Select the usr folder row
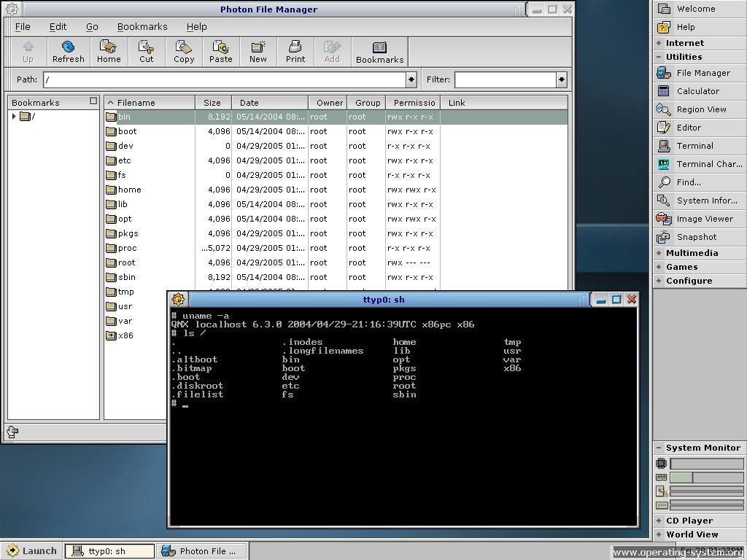The width and height of the screenshot is (747, 560). [x=119, y=306]
